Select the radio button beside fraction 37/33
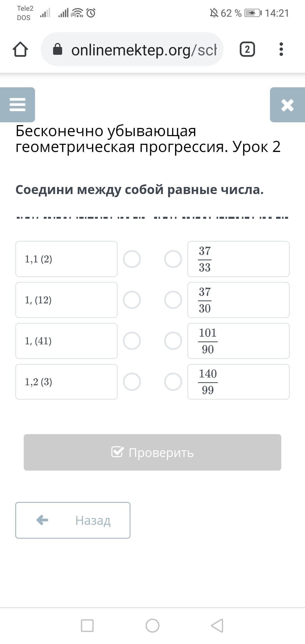Viewport: 305px width, 644px height. pos(173,259)
